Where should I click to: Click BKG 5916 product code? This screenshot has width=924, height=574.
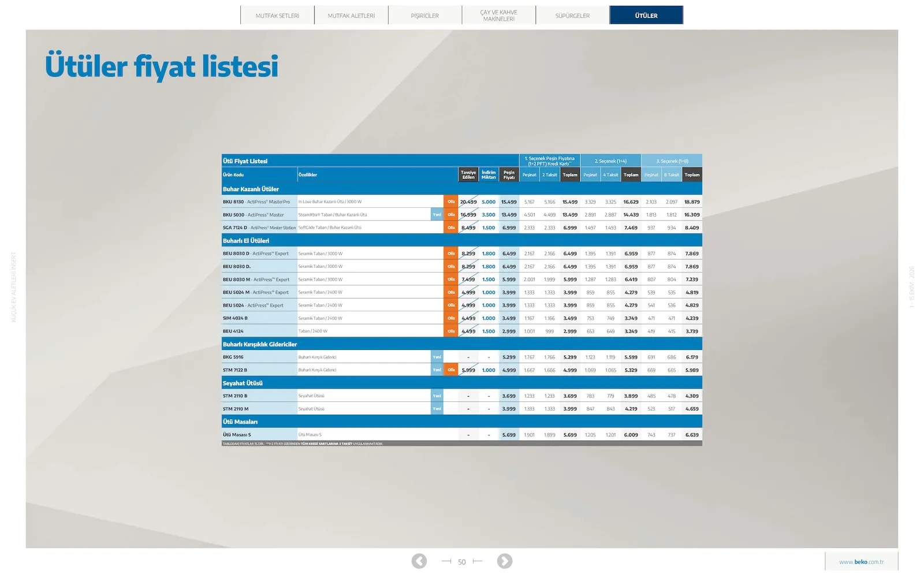[233, 357]
